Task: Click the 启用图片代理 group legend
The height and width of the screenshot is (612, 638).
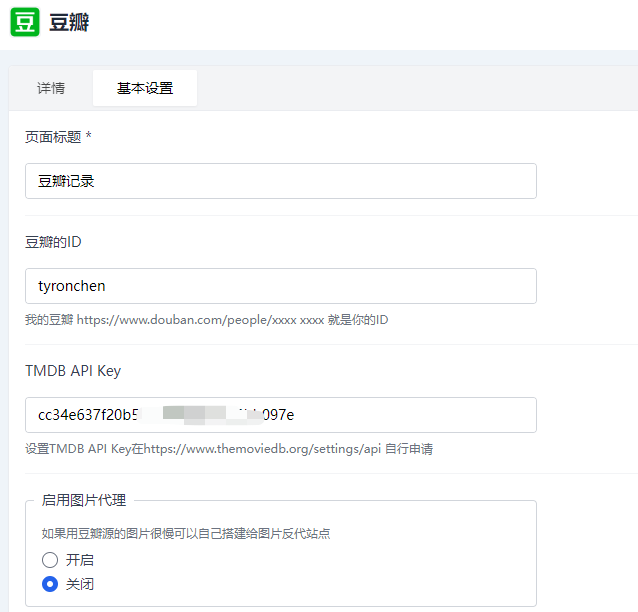Action: point(84,500)
